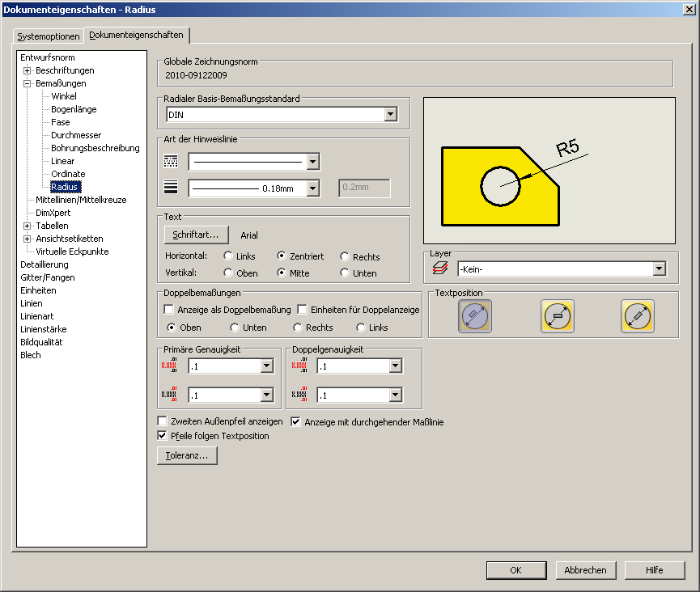This screenshot has height=592, width=700.
Task: Click the dotted leader line style icon
Action: click(172, 161)
